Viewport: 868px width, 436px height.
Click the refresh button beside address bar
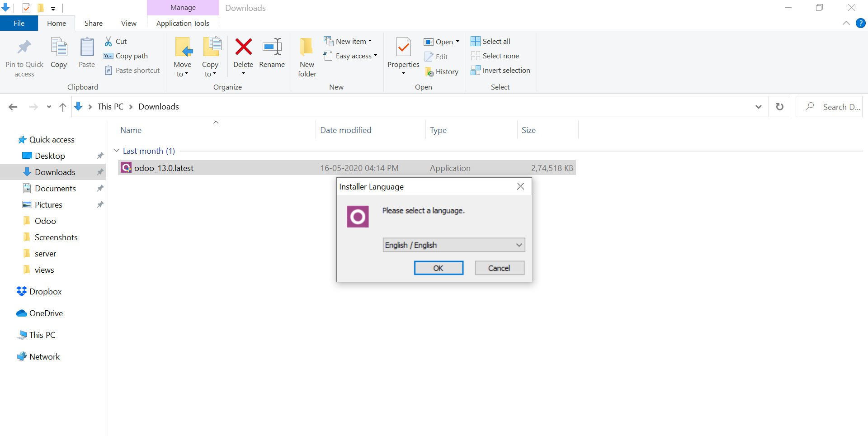point(780,107)
